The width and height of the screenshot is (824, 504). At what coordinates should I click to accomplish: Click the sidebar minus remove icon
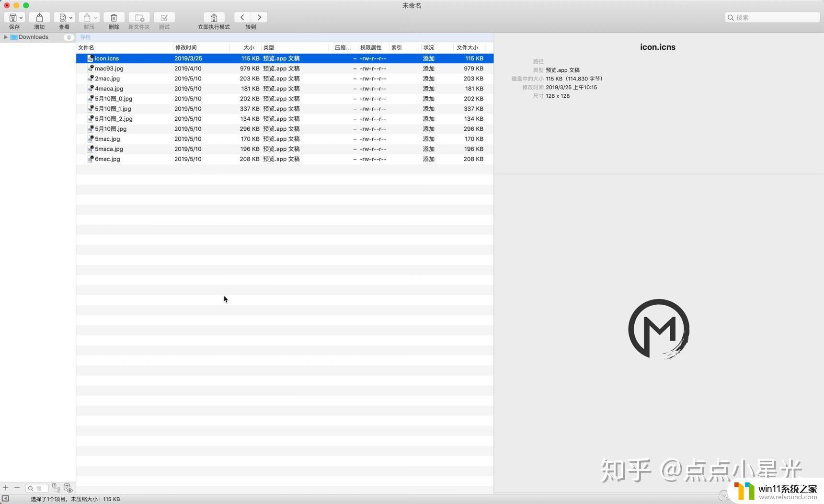pos(17,488)
